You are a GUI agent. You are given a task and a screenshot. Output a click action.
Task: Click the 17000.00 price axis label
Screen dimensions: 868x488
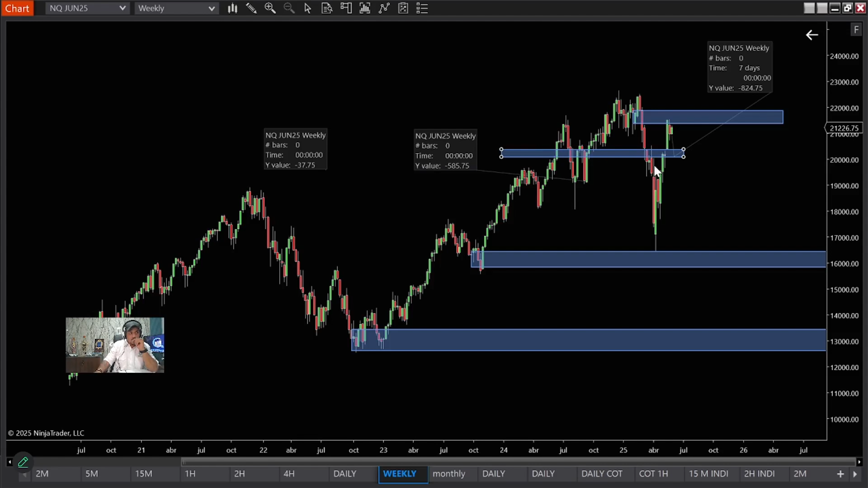844,238
